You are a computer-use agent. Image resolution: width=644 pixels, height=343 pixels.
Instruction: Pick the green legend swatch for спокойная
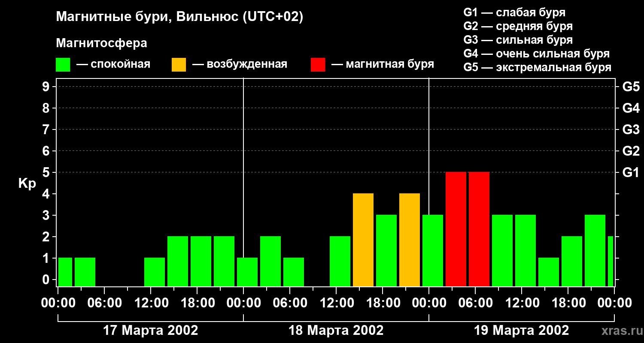pyautogui.click(x=63, y=65)
